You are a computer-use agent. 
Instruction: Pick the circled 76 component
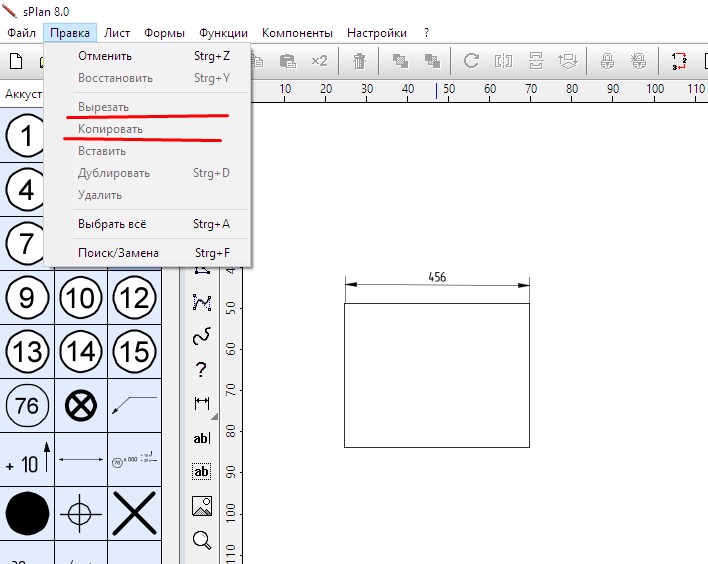tap(27, 406)
